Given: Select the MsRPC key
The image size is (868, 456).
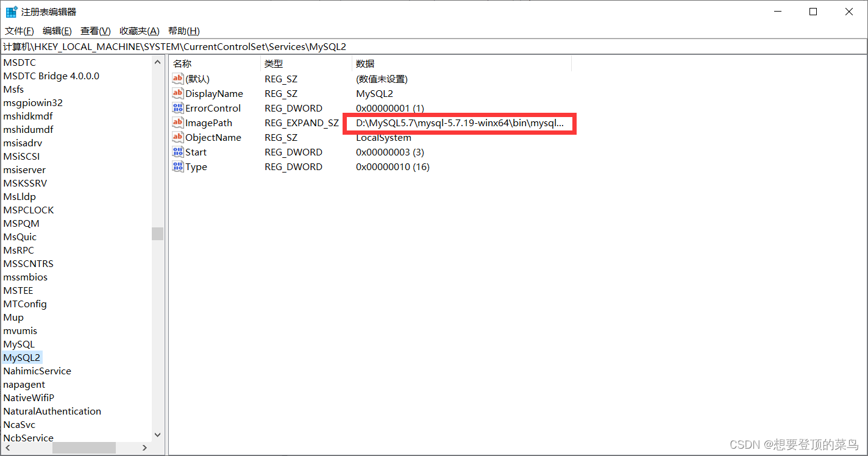Looking at the screenshot, I should tap(19, 250).
